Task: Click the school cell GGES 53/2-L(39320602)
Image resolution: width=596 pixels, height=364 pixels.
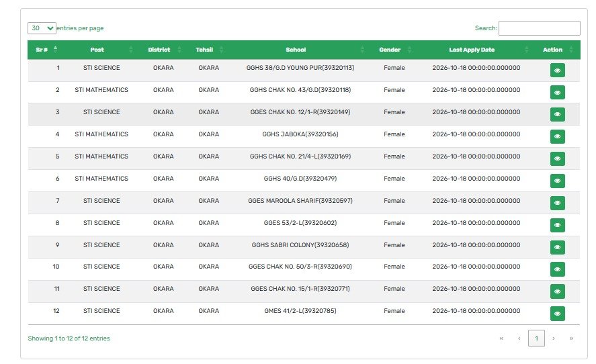Action: 300,223
